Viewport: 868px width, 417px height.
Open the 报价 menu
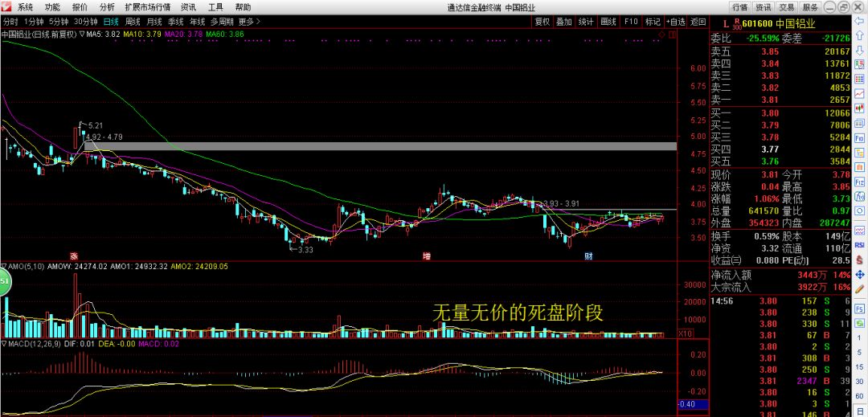(x=80, y=7)
